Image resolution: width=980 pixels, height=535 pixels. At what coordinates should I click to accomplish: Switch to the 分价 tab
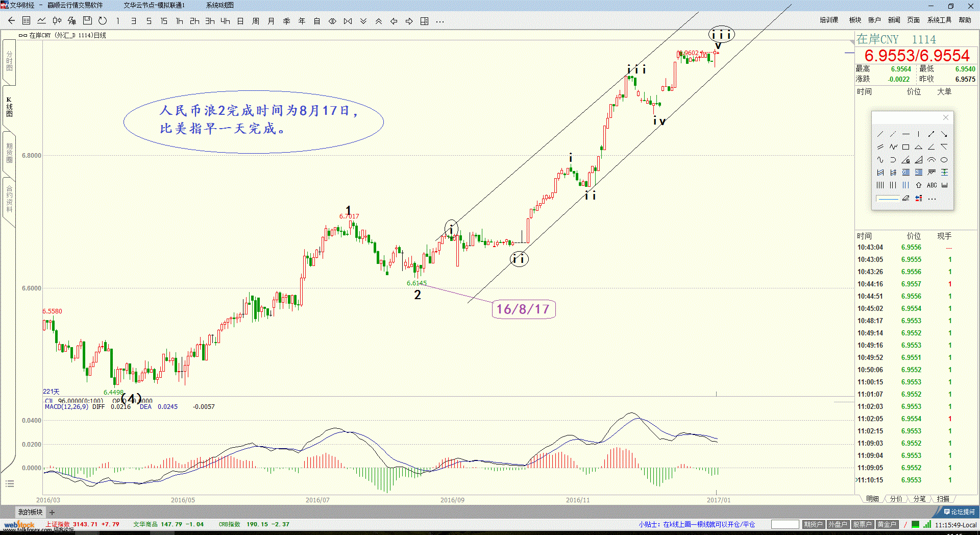(896, 499)
